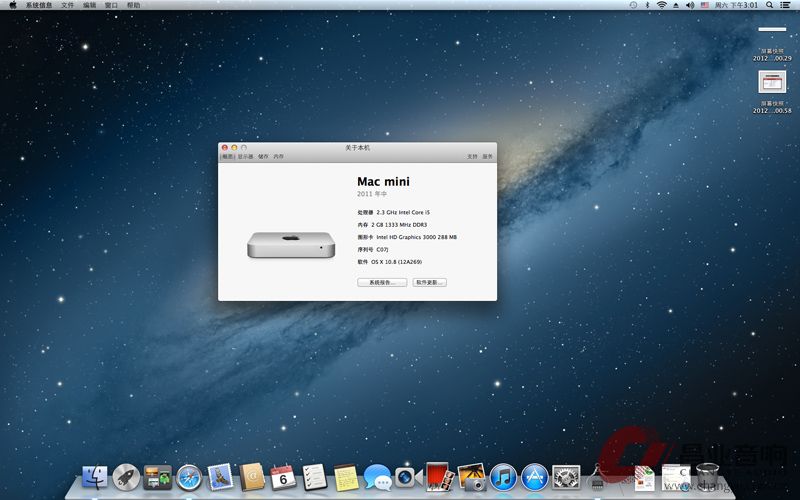800x500 pixels.
Task: Switch to the 显示器 tab
Action: 245,157
